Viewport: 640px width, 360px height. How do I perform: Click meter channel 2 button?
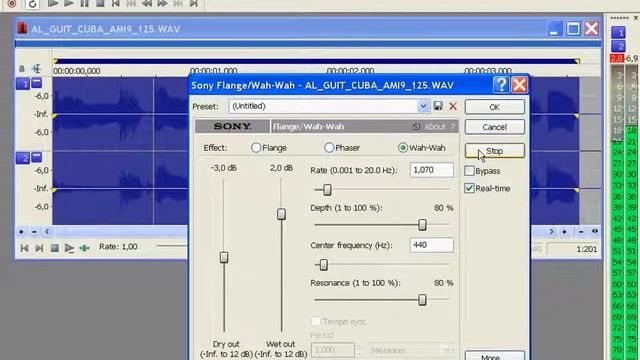click(x=618, y=46)
